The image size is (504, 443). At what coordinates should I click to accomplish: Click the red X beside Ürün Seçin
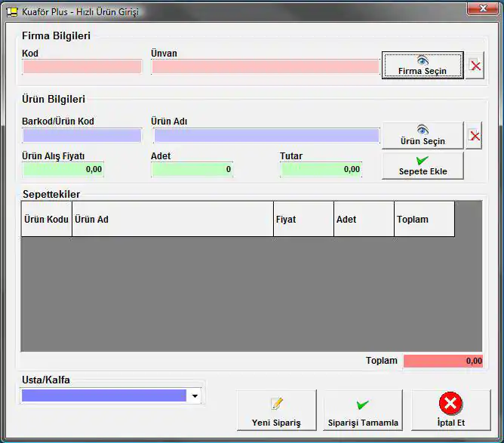point(475,136)
